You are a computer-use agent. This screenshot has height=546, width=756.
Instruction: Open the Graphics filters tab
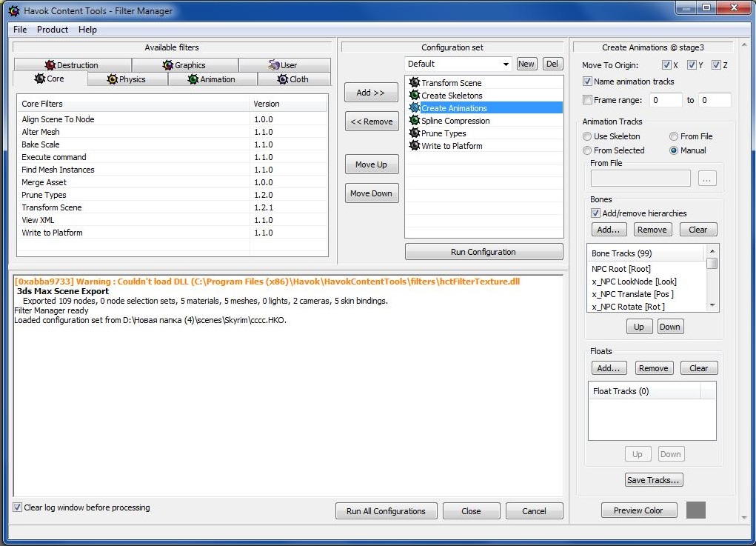click(x=184, y=65)
